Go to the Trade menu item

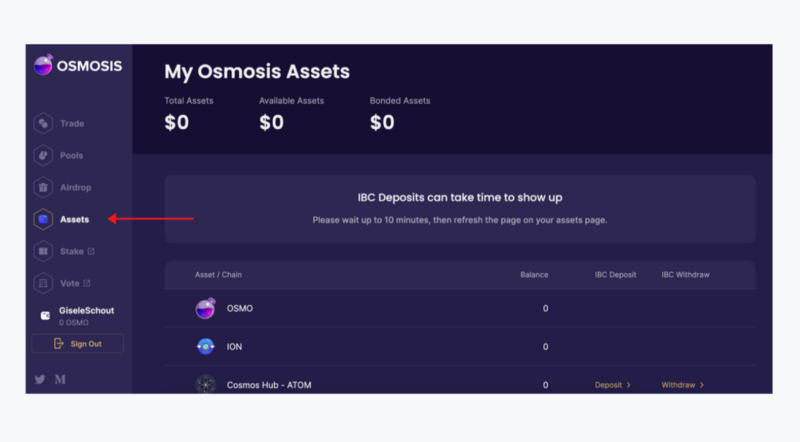[x=72, y=124]
